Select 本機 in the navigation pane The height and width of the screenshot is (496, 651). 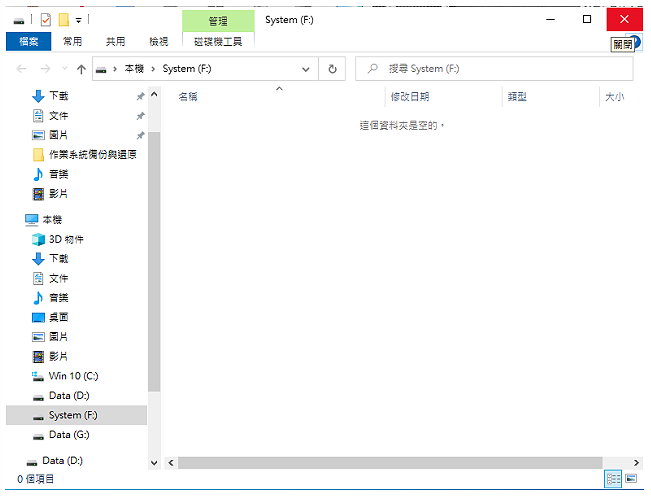(x=52, y=220)
